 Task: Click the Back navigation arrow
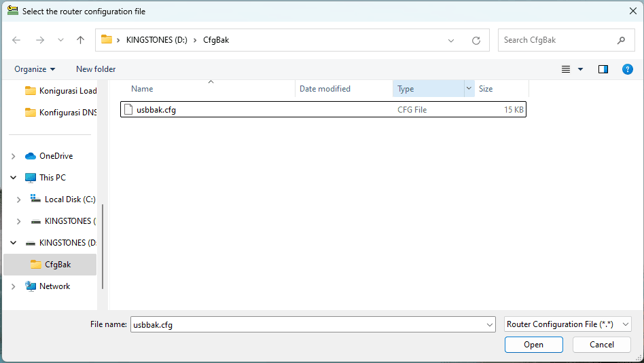click(x=17, y=40)
